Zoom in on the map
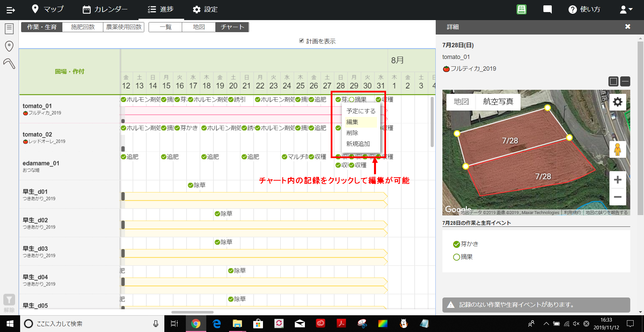644x332 pixels. click(x=618, y=180)
